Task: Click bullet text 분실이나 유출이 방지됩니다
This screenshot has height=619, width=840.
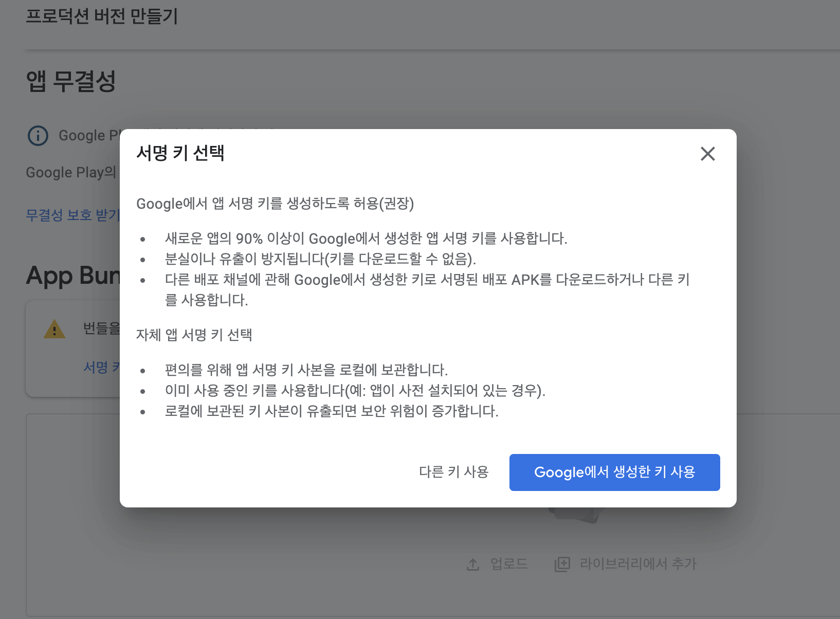Action: [x=320, y=259]
